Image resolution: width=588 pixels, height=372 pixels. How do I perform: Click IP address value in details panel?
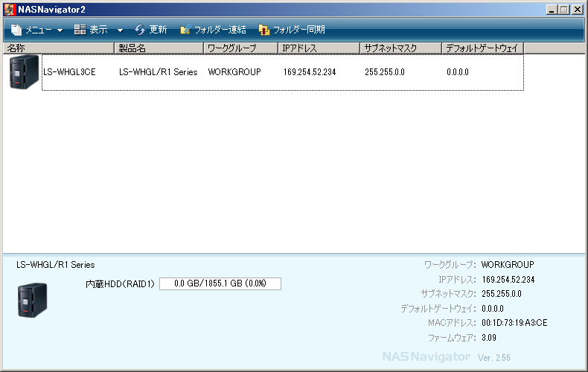pyautogui.click(x=508, y=280)
